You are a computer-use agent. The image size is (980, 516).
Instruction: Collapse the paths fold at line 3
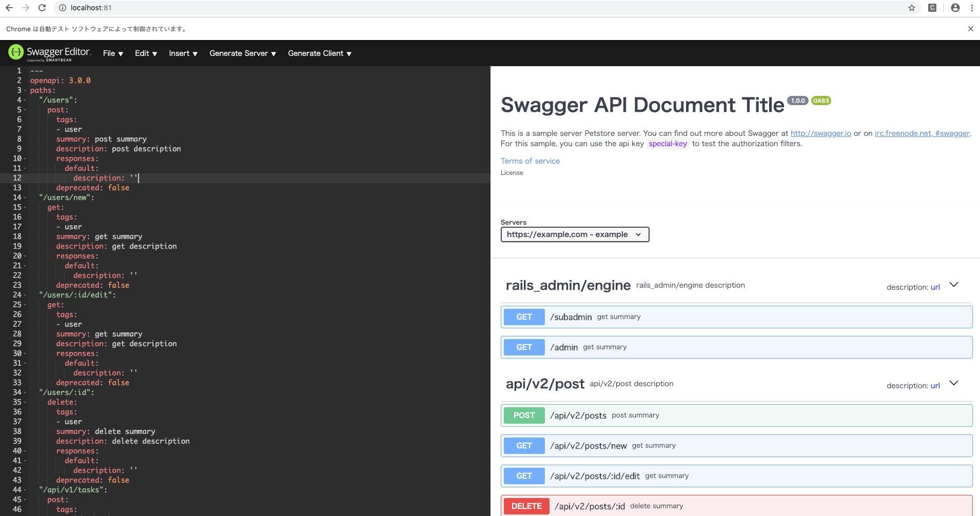pos(25,90)
